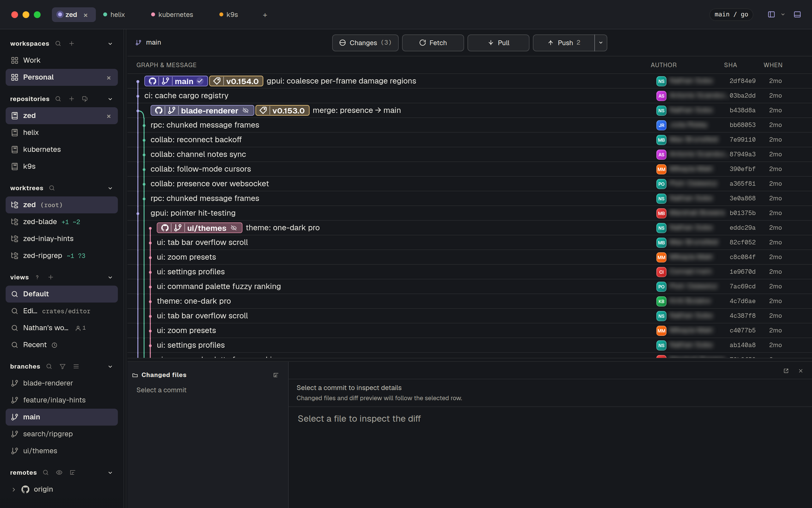812x508 pixels.
Task: Open the views help question-mark icon
Action: [x=37, y=277]
